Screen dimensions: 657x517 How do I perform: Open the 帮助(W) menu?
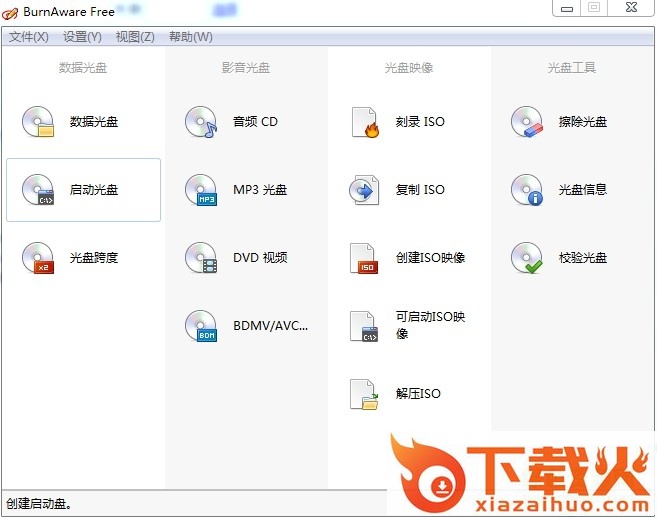(190, 37)
